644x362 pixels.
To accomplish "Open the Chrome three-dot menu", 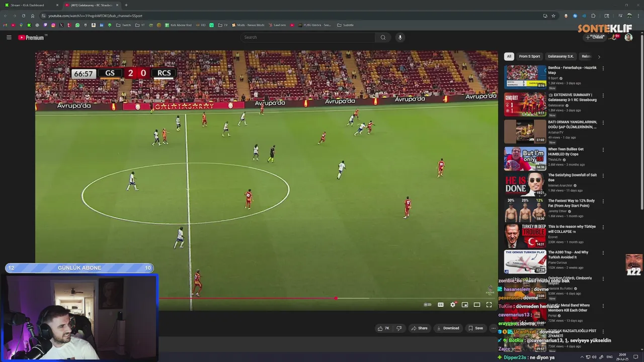I will pos(638,16).
